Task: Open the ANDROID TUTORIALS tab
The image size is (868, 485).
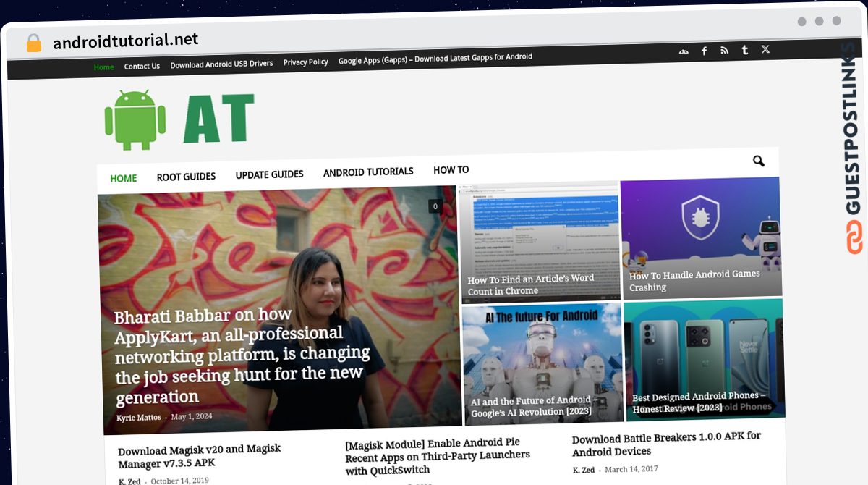Action: tap(368, 172)
